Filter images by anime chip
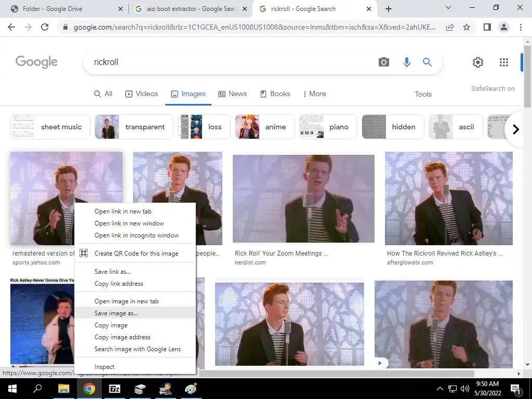 click(264, 127)
